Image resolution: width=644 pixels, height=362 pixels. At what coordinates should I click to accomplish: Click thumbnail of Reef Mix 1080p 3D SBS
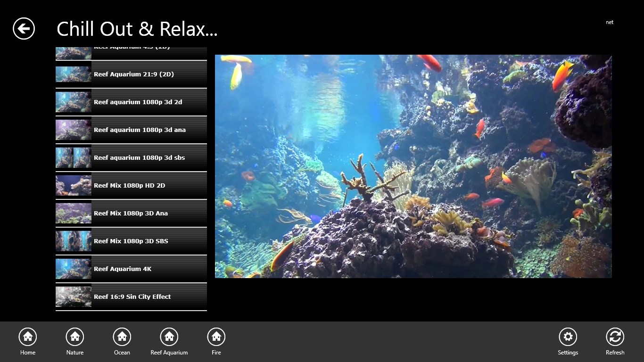click(74, 241)
